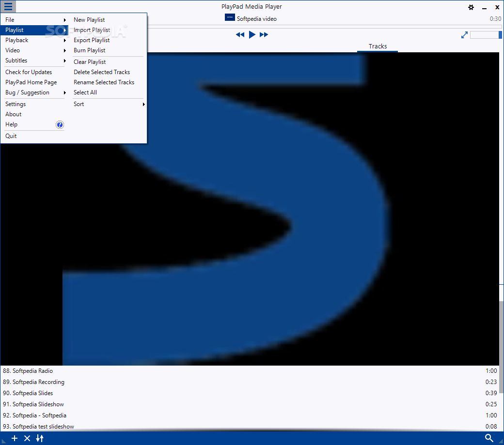The width and height of the screenshot is (504, 445).
Task: Click the 0:30 duration display
Action: tap(495, 19)
